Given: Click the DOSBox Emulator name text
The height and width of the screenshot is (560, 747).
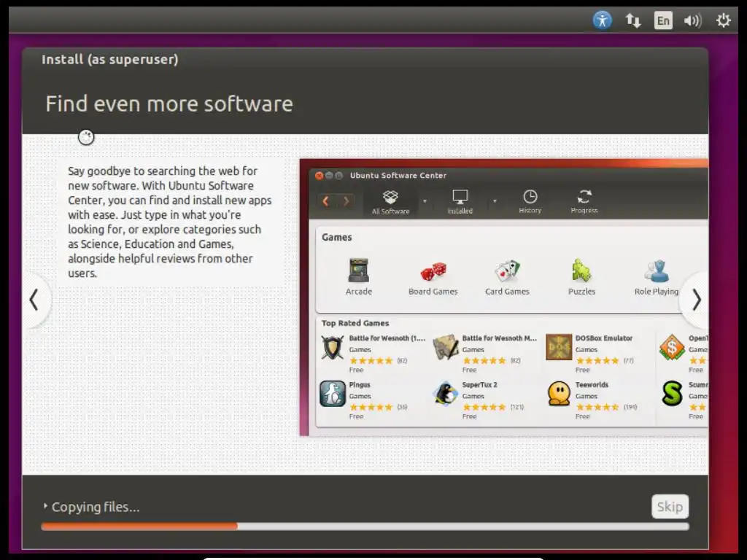Looking at the screenshot, I should point(603,338).
